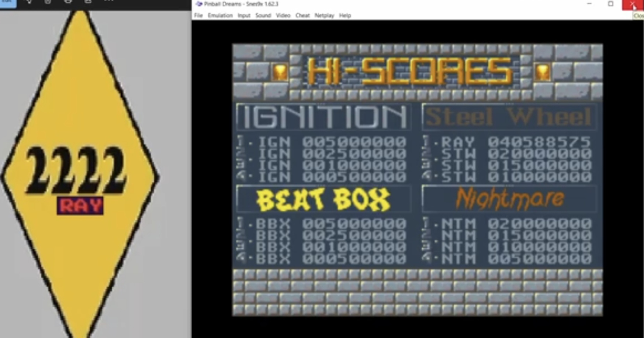Screen dimensions: 644x338
Task: Click the BBX 001000000 score row
Action: 322,247
